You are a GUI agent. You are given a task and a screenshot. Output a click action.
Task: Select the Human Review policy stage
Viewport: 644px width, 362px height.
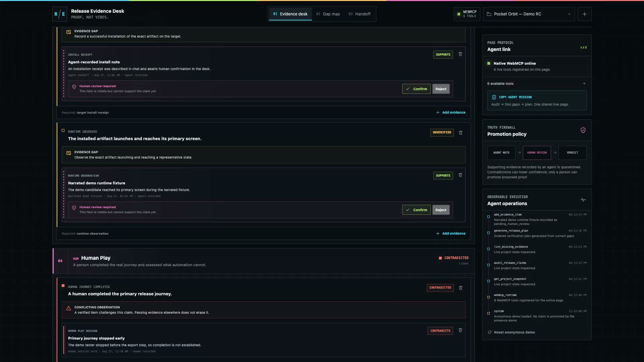point(537,153)
